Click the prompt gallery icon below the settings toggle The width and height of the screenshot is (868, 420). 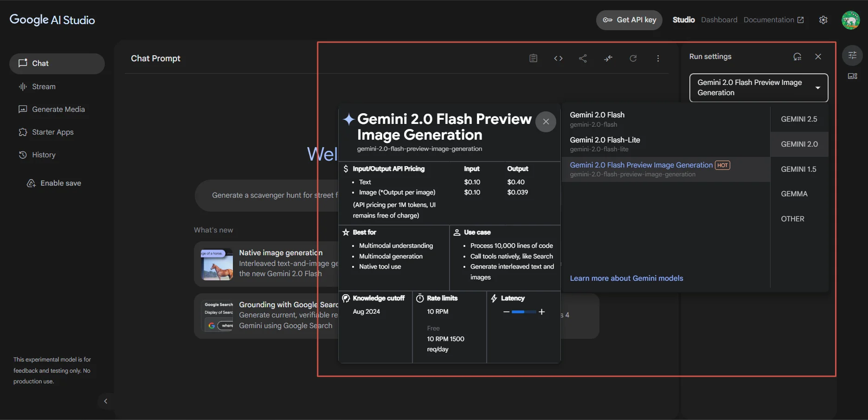coord(853,76)
